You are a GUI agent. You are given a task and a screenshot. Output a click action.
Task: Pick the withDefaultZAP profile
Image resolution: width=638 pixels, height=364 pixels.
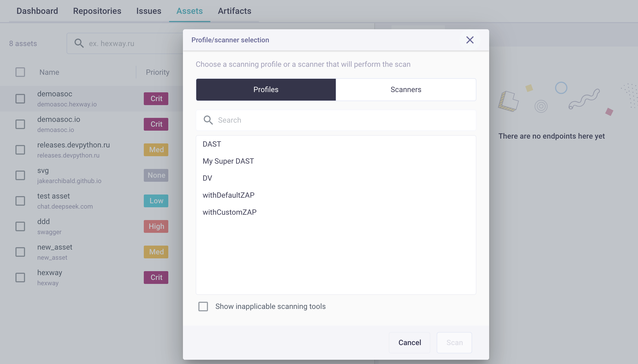pos(228,195)
